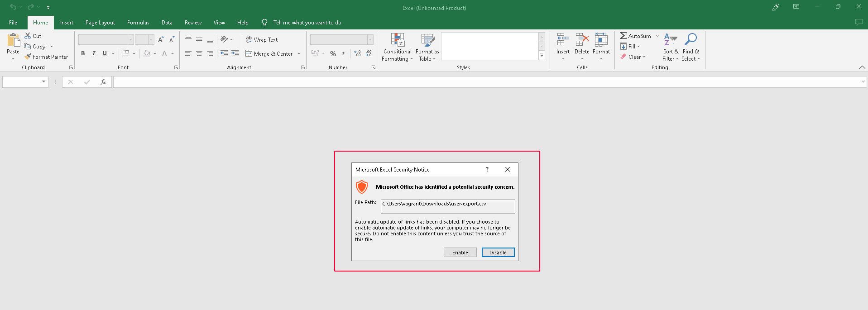Click the Name Box field
This screenshot has height=310, width=868.
[x=25, y=82]
